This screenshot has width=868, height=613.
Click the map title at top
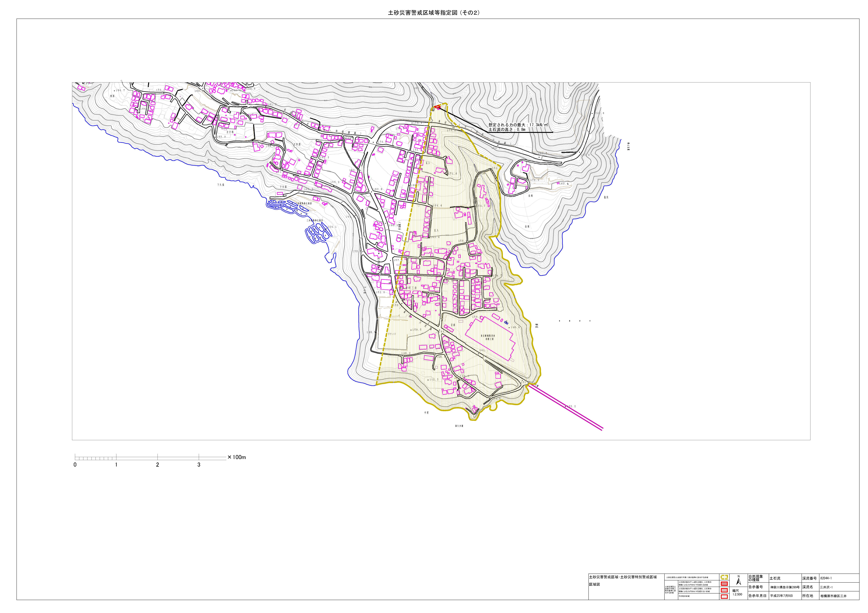pos(434,12)
